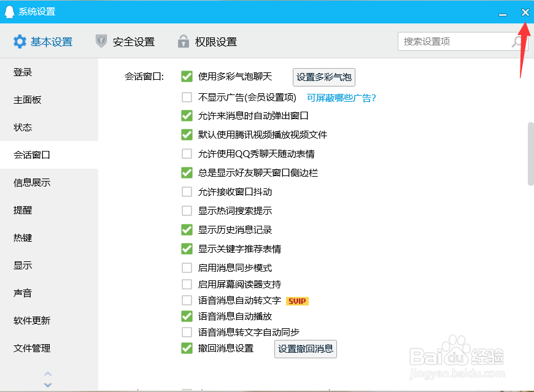Enable 显示热词搜索提示 checkbox

click(x=187, y=211)
